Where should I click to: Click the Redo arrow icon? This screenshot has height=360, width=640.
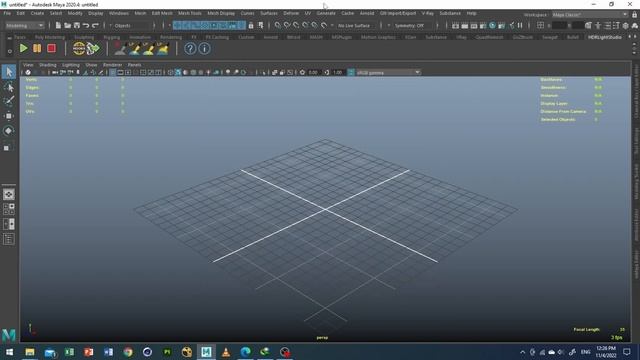pyautogui.click(x=95, y=25)
